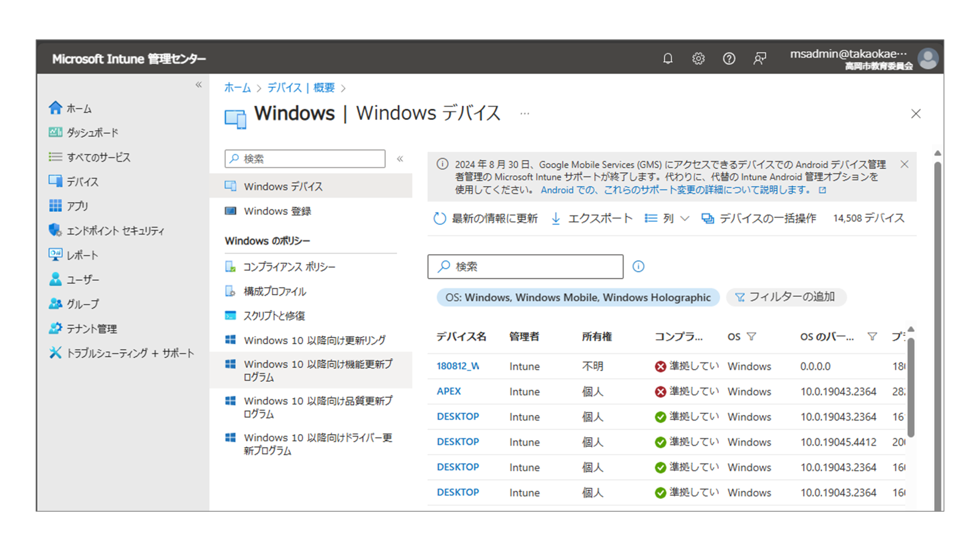Screen dimensions: 980x551
Task: Close the Windows devices blade
Action: 916,114
